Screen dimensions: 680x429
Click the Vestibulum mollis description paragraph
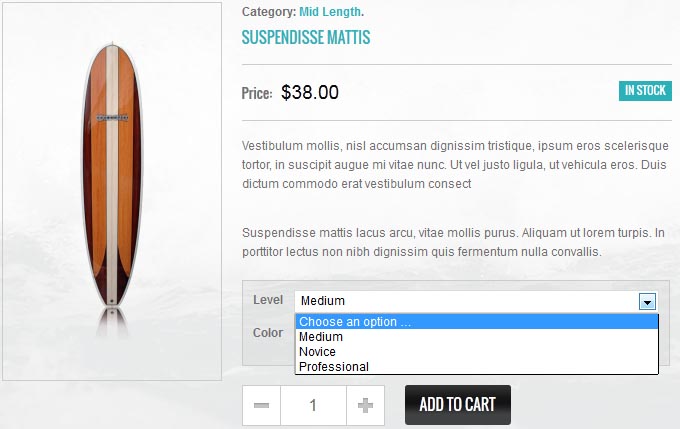[x=455, y=165]
